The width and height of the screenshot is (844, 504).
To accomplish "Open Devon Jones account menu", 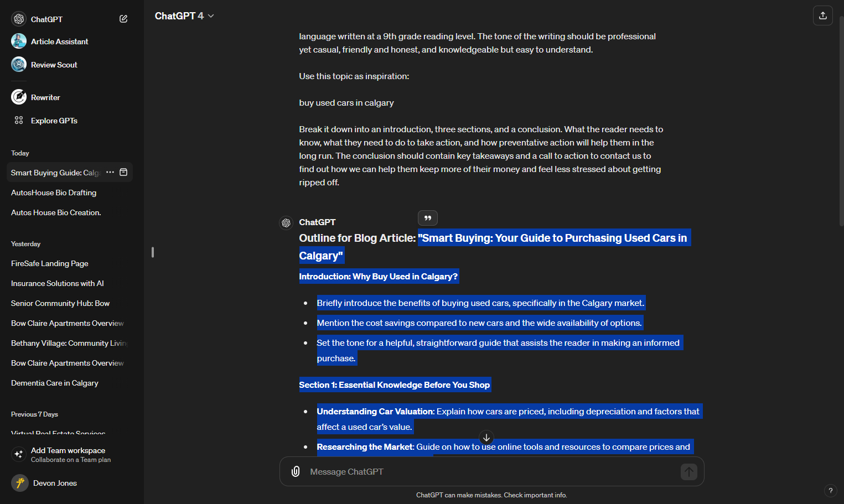I will pos(70,483).
